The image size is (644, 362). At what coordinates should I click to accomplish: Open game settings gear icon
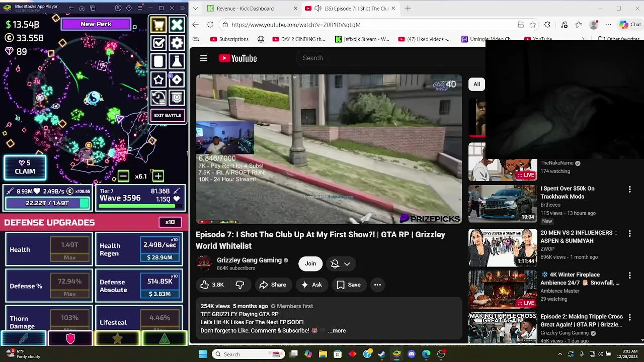point(177,43)
